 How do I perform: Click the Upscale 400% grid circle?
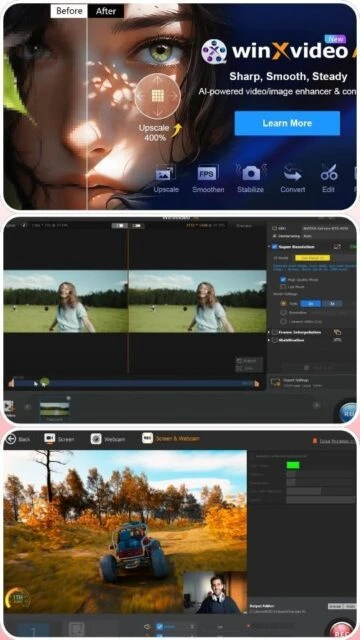[x=158, y=96]
